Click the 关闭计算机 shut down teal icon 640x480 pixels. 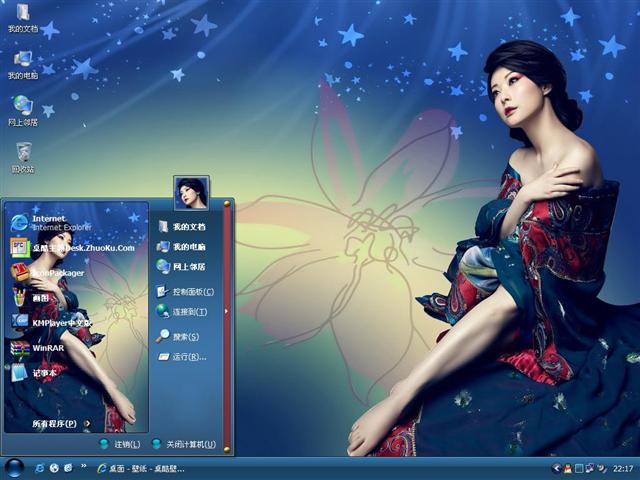click(156, 444)
